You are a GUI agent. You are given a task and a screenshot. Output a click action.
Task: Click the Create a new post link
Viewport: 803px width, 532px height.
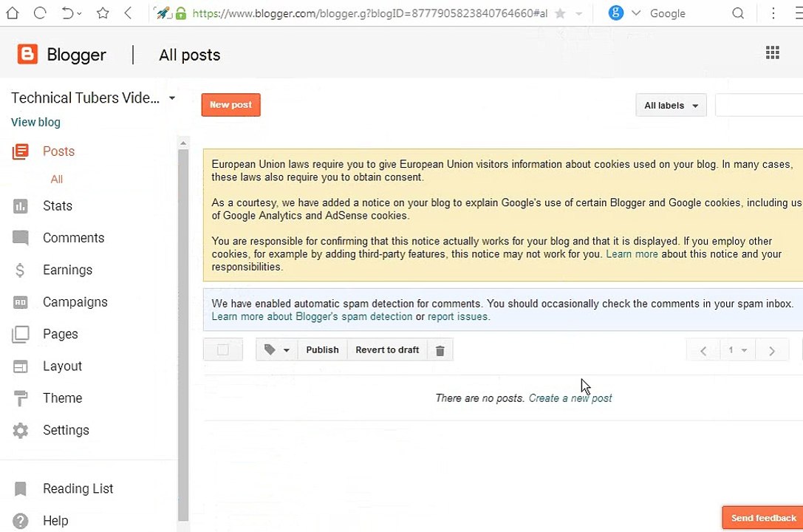pos(570,398)
